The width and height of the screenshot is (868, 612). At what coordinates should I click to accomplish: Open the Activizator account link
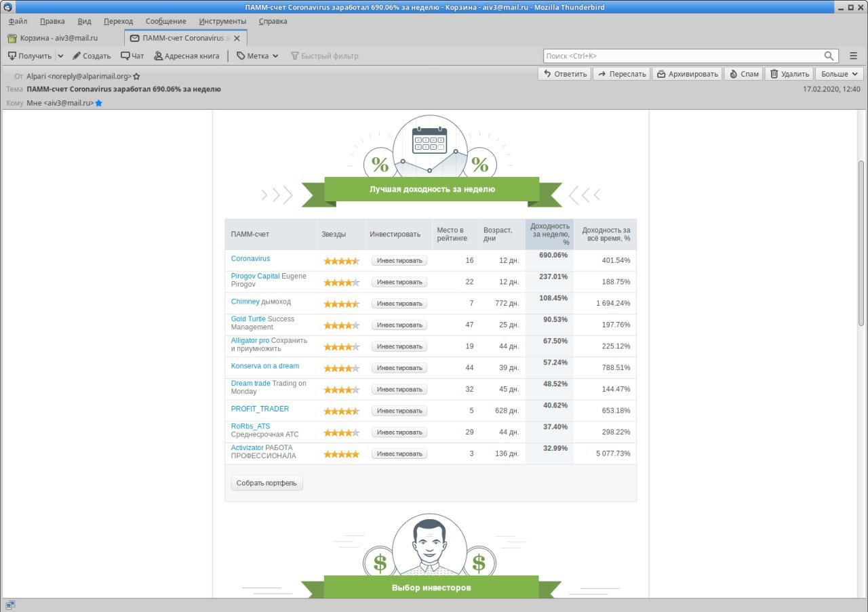248,447
